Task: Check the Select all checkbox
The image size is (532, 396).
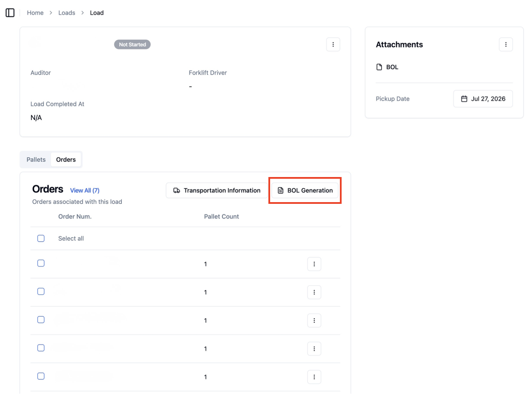Action: [41, 238]
